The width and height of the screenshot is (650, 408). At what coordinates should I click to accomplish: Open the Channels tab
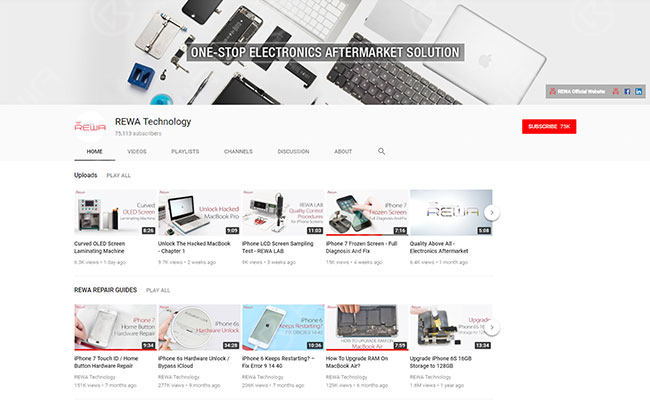click(x=238, y=151)
